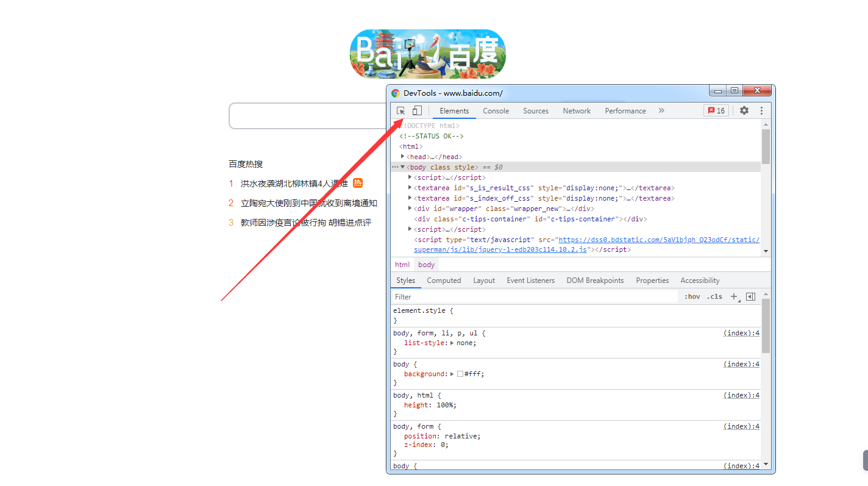868x486 pixels.
Task: Show the 16 errors counter
Action: point(716,111)
